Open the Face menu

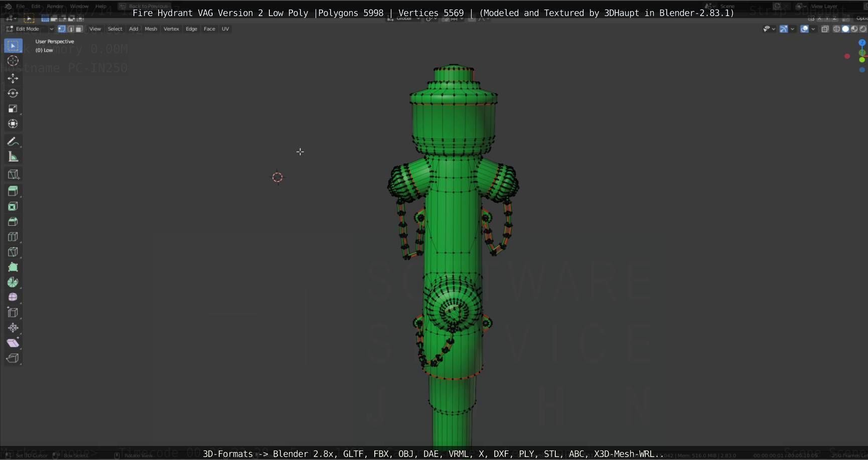pos(209,29)
